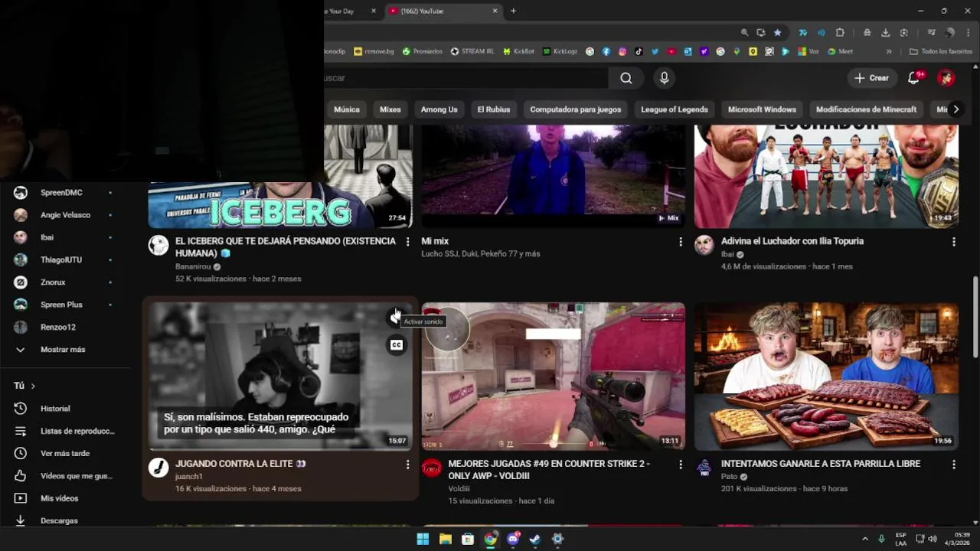Open Steam from the taskbar

coord(535,539)
